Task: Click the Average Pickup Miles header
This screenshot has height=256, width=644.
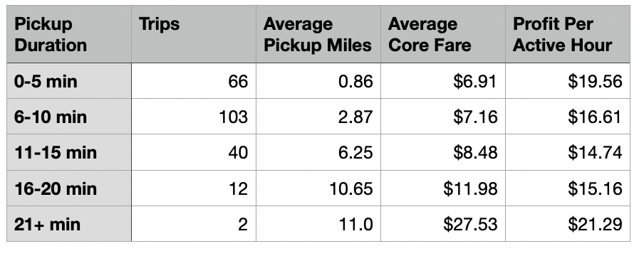Action: (x=318, y=34)
